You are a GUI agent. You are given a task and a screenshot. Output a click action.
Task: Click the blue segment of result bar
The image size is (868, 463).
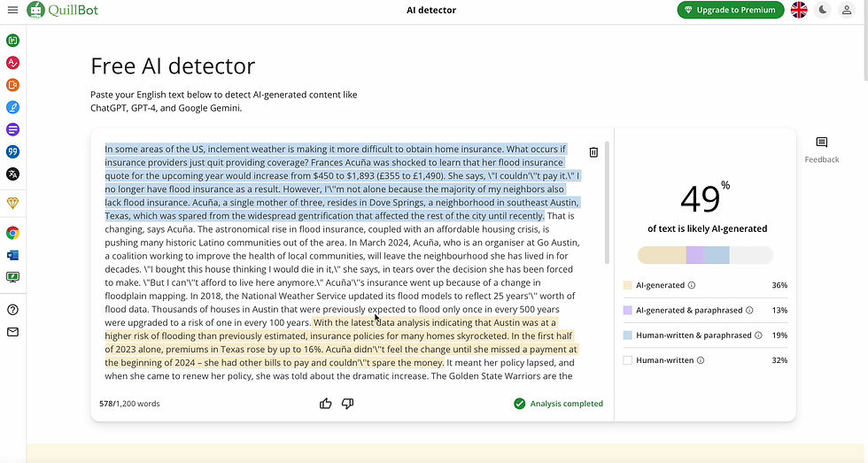(717, 255)
